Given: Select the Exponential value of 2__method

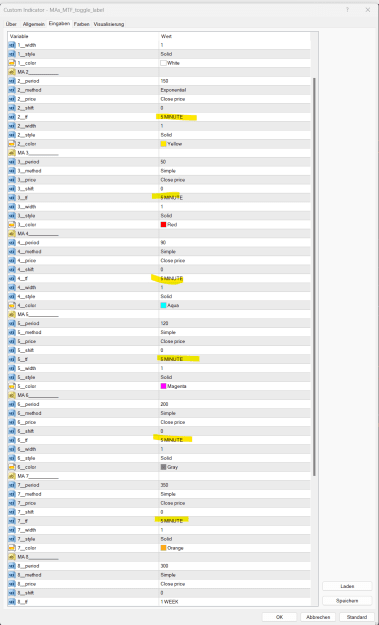Looking at the screenshot, I should tap(173, 90).
